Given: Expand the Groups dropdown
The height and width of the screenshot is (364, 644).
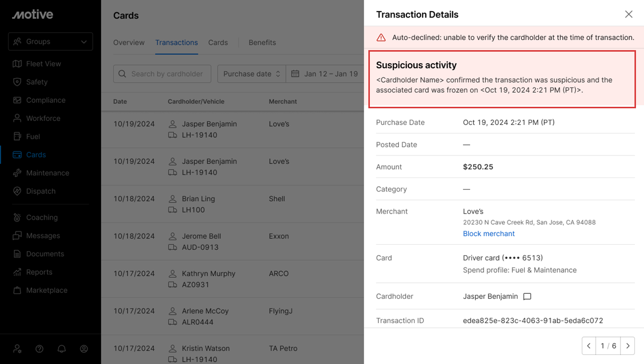Looking at the screenshot, I should (51, 42).
